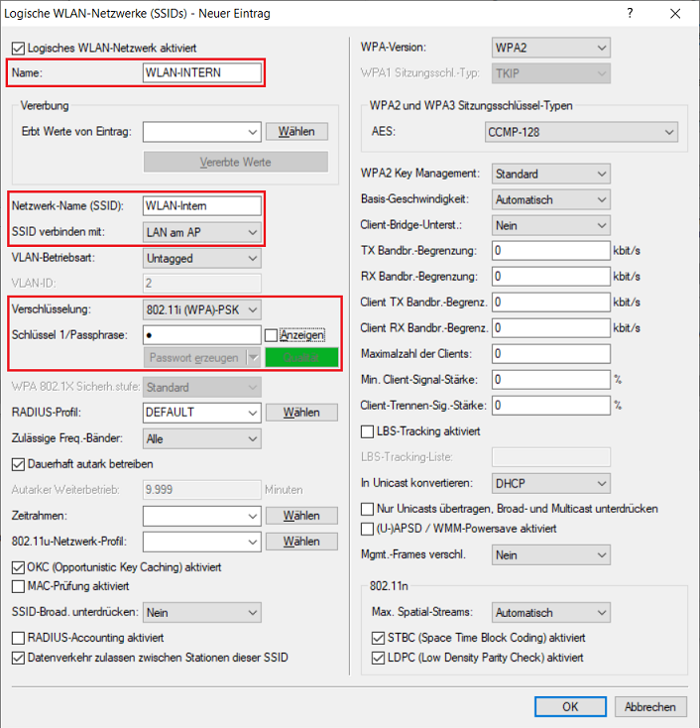Click the Abbrechen button
The image size is (700, 728).
pyautogui.click(x=650, y=707)
